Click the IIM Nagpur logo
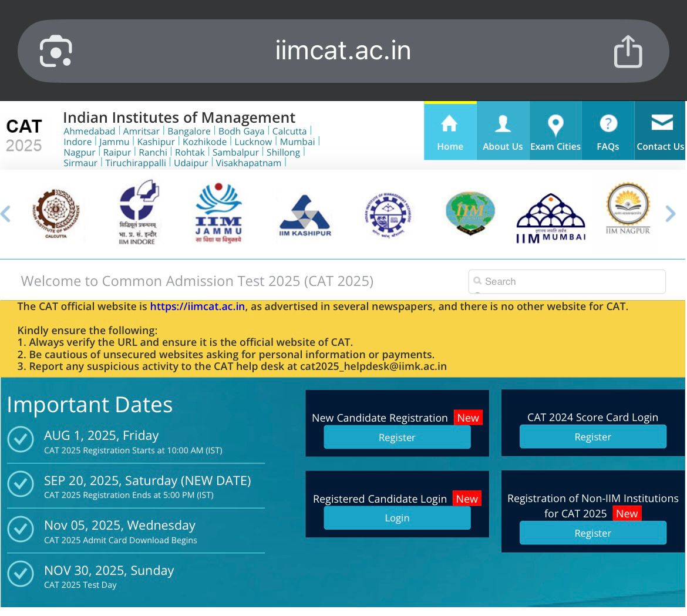 tap(628, 208)
